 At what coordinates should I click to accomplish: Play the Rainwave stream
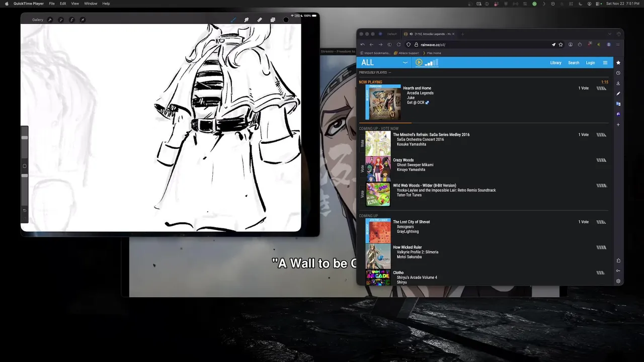pyautogui.click(x=419, y=62)
